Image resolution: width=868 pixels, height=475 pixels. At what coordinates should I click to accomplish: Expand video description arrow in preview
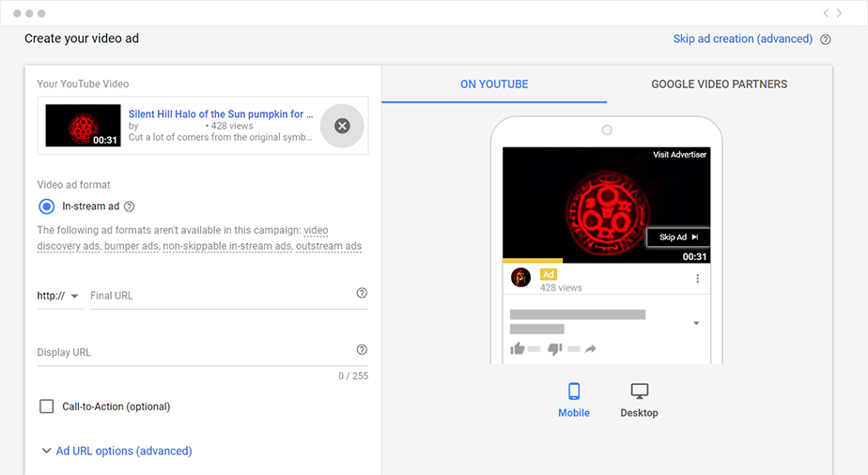[696, 323]
